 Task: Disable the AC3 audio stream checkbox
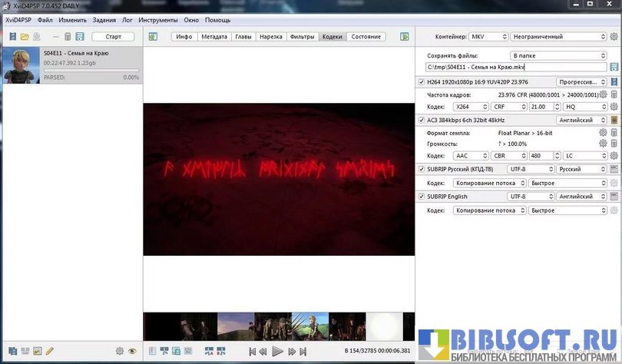click(421, 120)
